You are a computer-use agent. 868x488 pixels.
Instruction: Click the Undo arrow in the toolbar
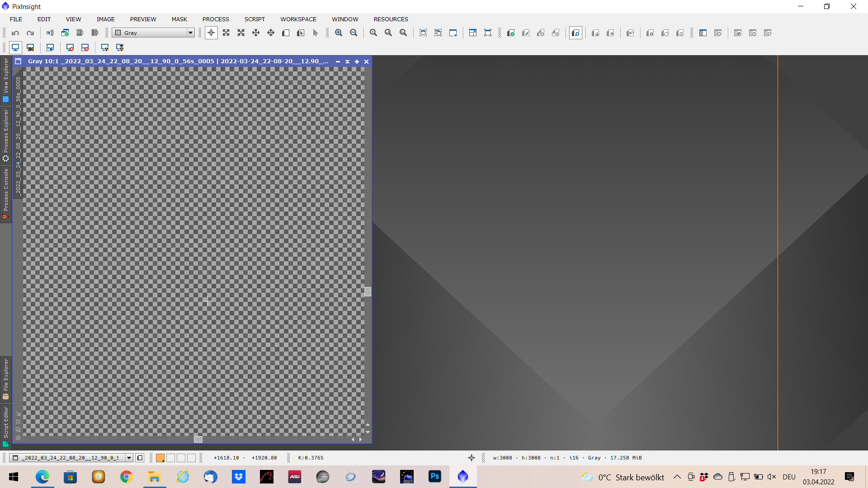pyautogui.click(x=15, y=33)
